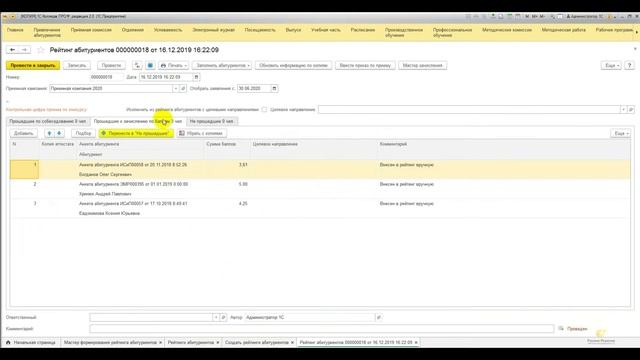Viewport: 640px width, 360px height.
Task: Open 'Мастер зачисления' button
Action: [x=422, y=65]
